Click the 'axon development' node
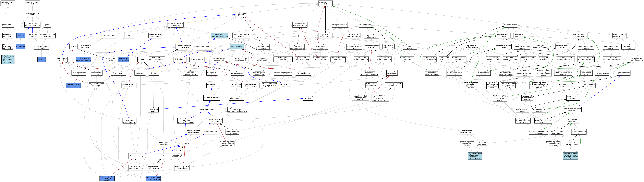Viewport: 644px width, 182px height. tap(210, 132)
